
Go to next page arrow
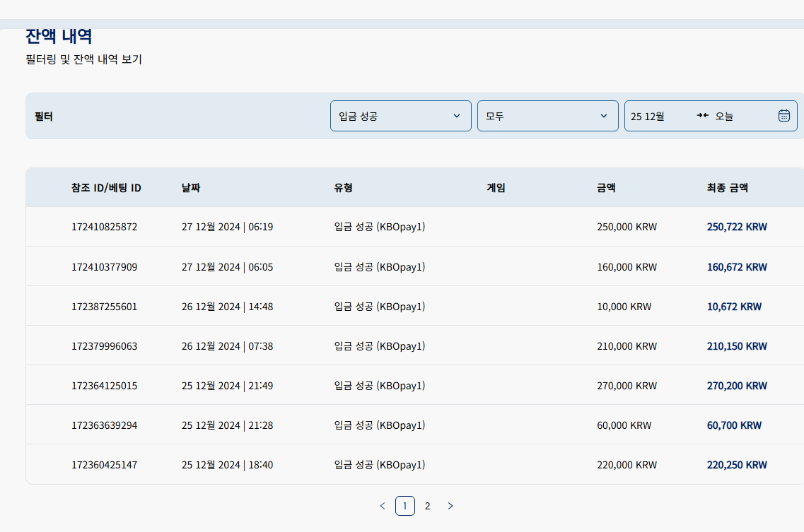coord(450,506)
